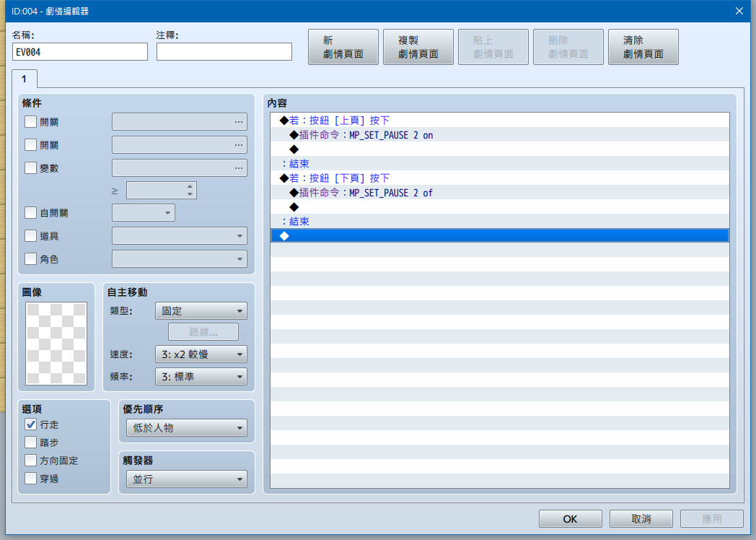This screenshot has height=540, width=756.
Task: Click the 名稱 field containing EV004
Action: [x=80, y=52]
